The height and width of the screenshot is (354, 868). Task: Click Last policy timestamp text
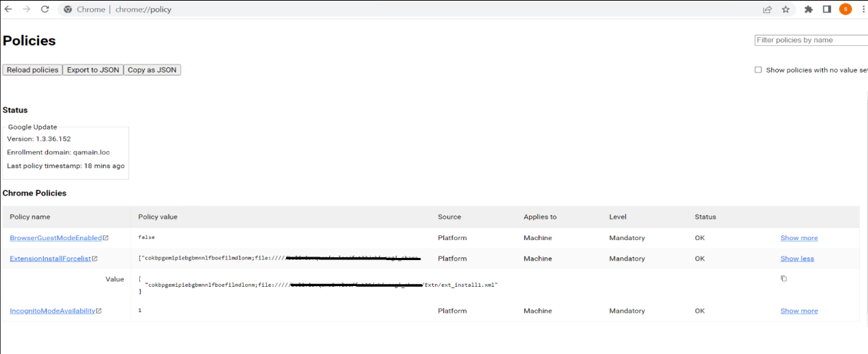(x=66, y=166)
